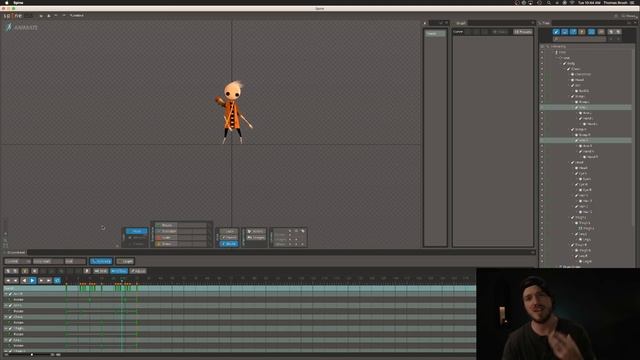Click the Shift button in dopesheet toolbar
640x360 pixels.
point(100,271)
